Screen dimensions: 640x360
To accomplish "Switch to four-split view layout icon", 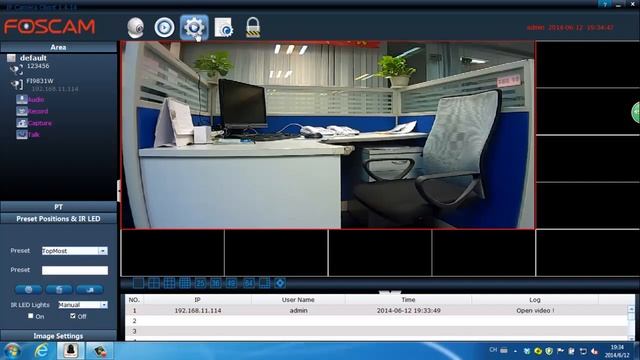I will (154, 283).
